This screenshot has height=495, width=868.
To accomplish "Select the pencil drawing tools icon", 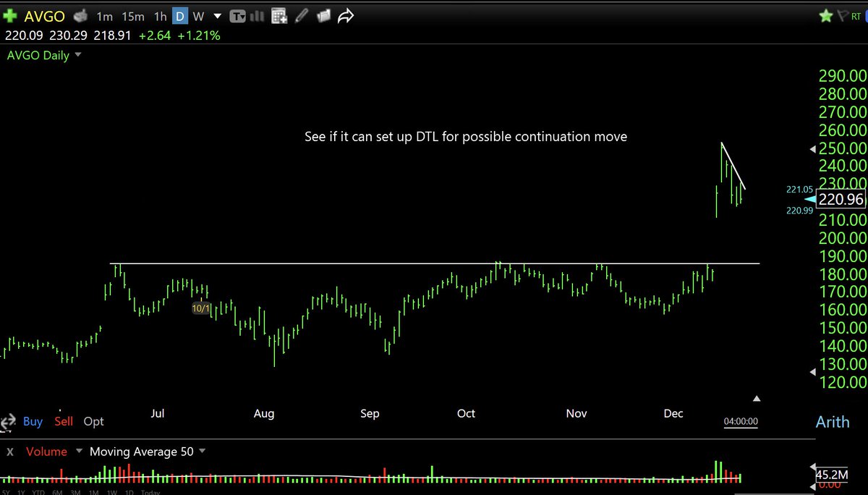I will (x=302, y=16).
